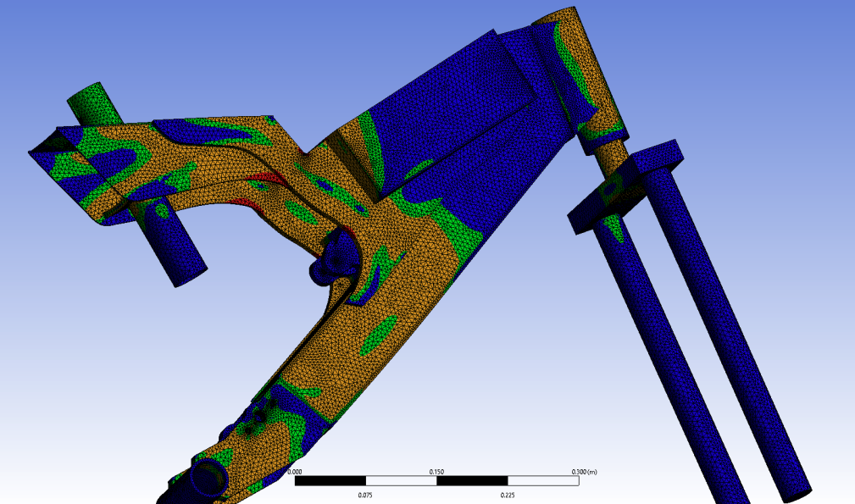Click the "0.225" scale bar label
This screenshot has width=855, height=504.
coord(507,496)
